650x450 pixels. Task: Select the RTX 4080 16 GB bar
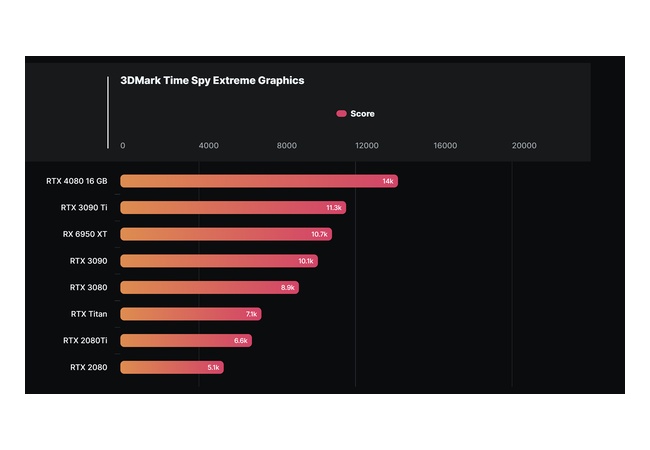259,181
